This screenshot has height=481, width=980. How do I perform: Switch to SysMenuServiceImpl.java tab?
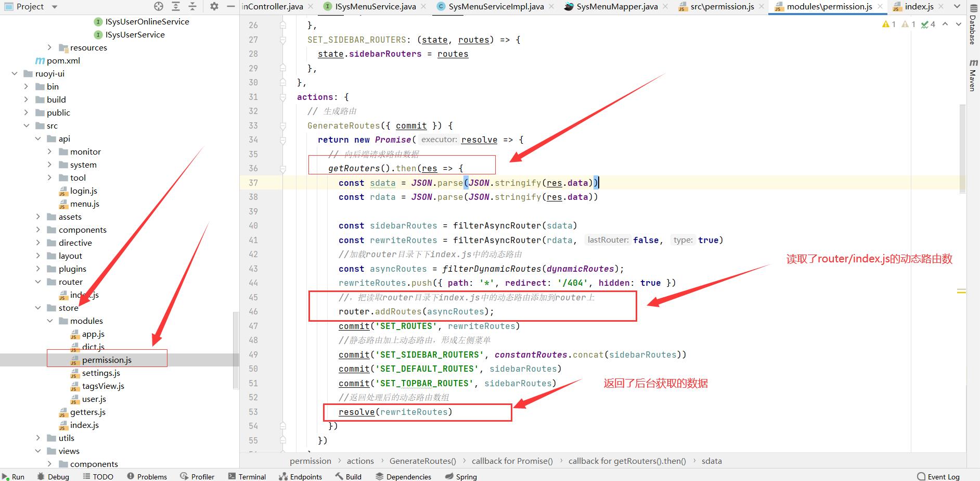pyautogui.click(x=496, y=6)
